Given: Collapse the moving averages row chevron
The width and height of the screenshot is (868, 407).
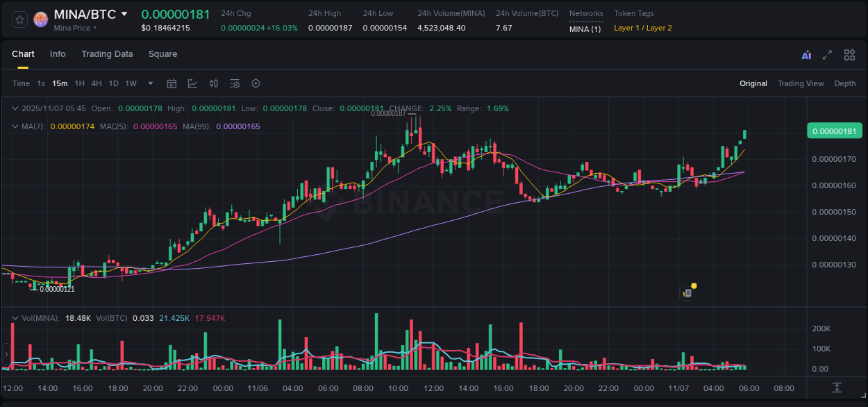Looking at the screenshot, I should coord(15,126).
